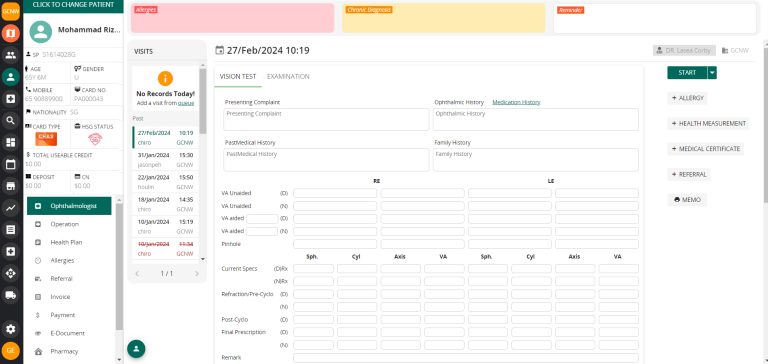Select Ophthalmologist in patient menu
This screenshot has width=768, height=364.
pos(69,206)
